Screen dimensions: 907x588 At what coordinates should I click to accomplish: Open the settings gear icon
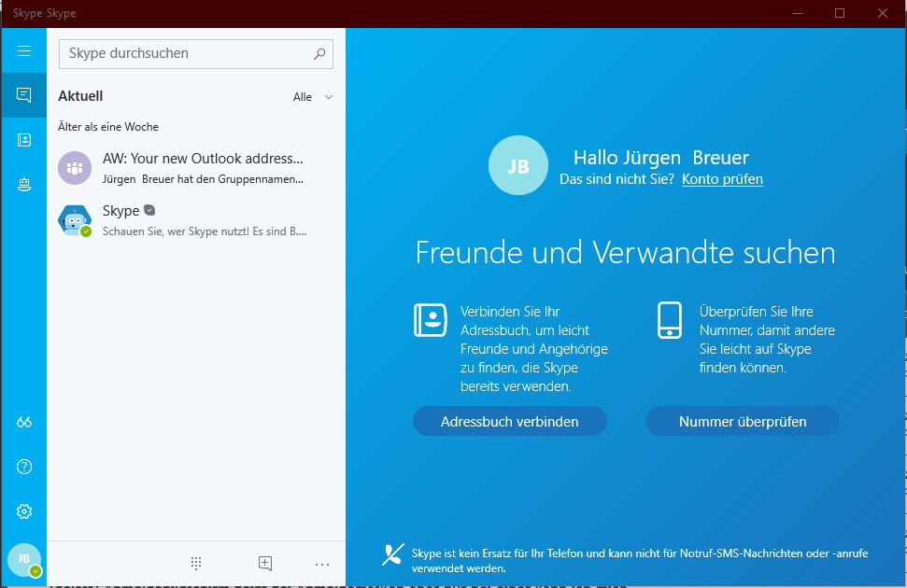24,511
